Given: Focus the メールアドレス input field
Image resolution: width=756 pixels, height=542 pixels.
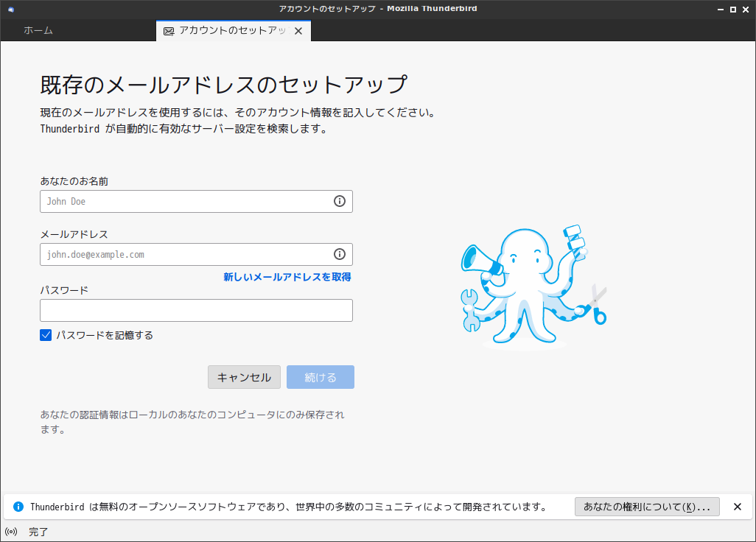Looking at the screenshot, I should [x=196, y=254].
